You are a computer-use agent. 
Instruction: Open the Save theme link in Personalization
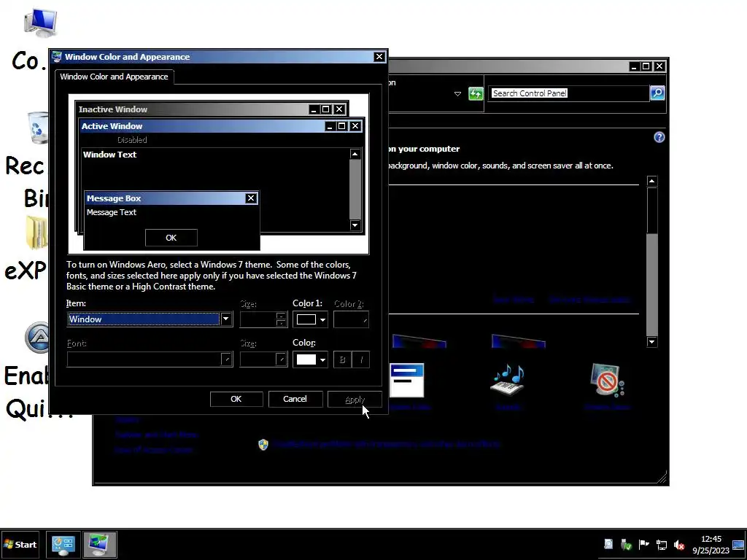click(513, 300)
